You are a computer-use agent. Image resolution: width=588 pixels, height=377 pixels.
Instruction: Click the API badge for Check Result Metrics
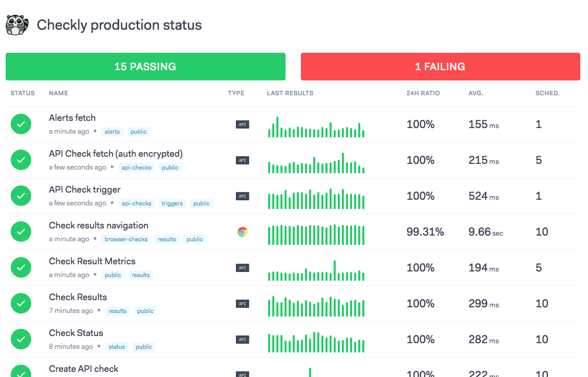(x=242, y=267)
